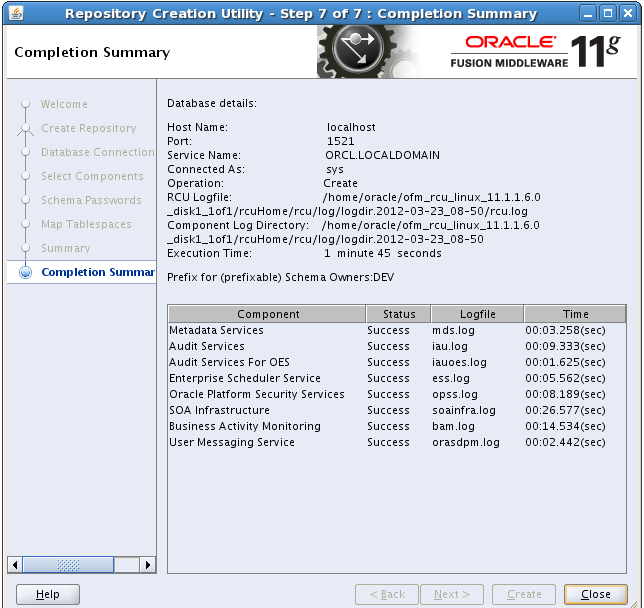Screen dimensions: 644x608
Task: Select the Enterprise Scheduler Service row
Action: point(397,378)
